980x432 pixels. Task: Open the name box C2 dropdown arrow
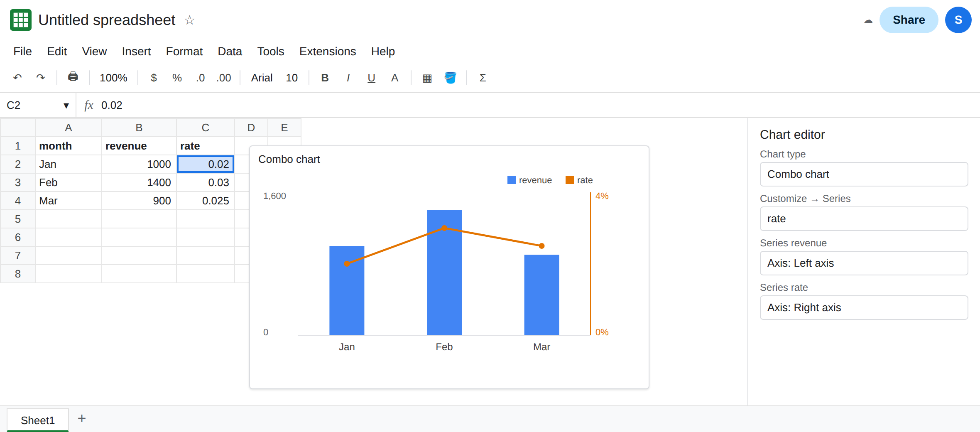66,106
